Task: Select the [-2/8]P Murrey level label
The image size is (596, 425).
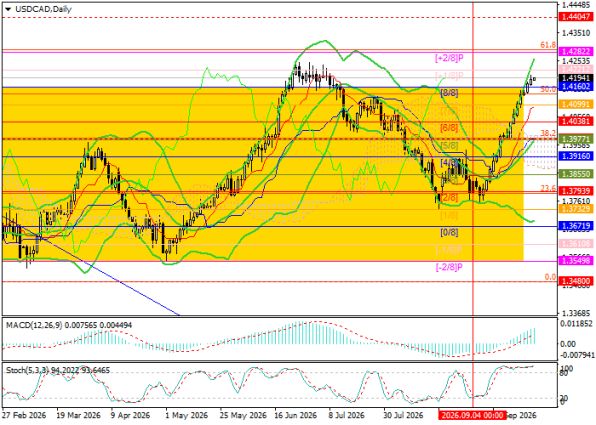Action: pyautogui.click(x=449, y=267)
